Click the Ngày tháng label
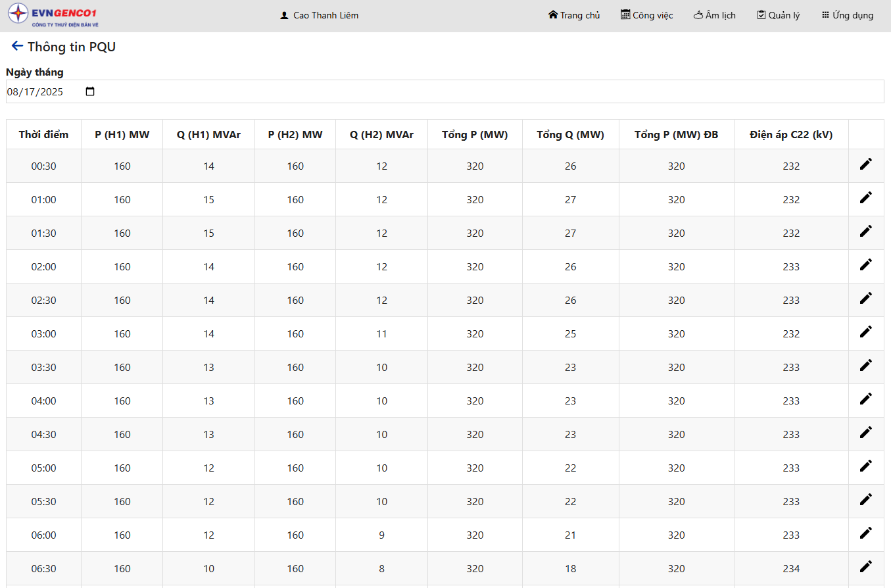891x588 pixels. (x=35, y=72)
